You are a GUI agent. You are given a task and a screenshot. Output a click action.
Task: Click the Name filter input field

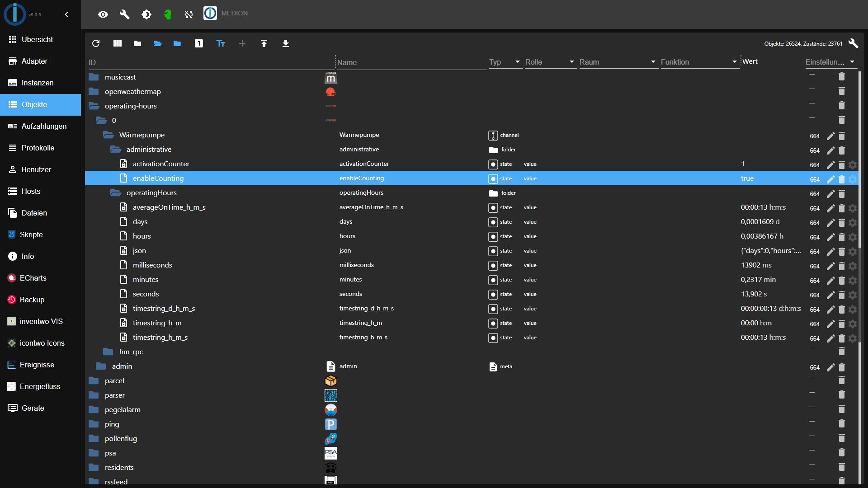[411, 62]
